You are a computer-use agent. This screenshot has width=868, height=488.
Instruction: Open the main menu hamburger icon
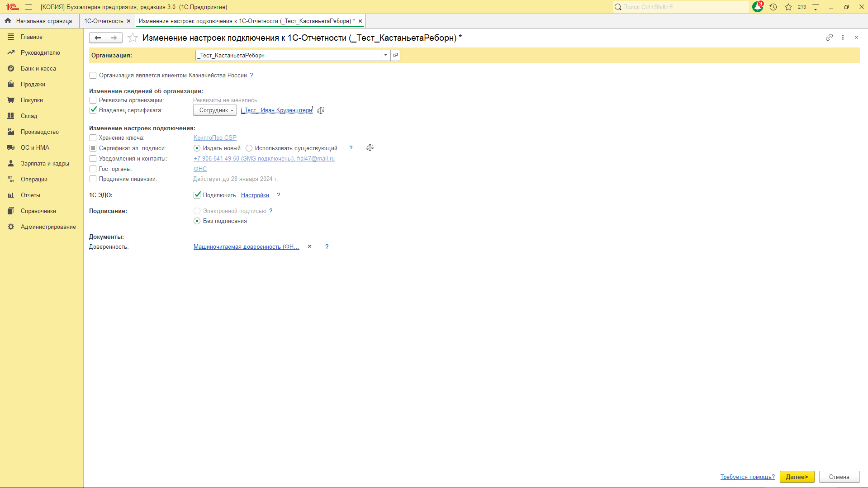click(28, 7)
